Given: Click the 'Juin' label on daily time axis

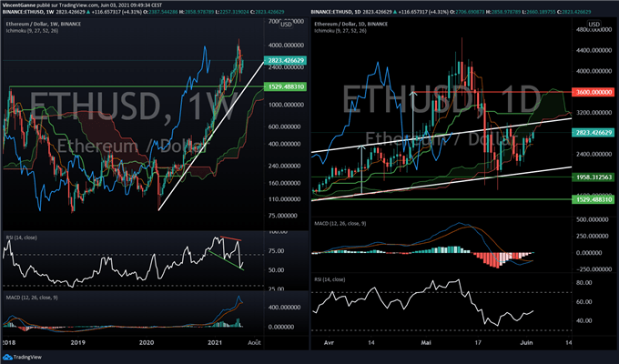Looking at the screenshot, I should click(x=526, y=342).
